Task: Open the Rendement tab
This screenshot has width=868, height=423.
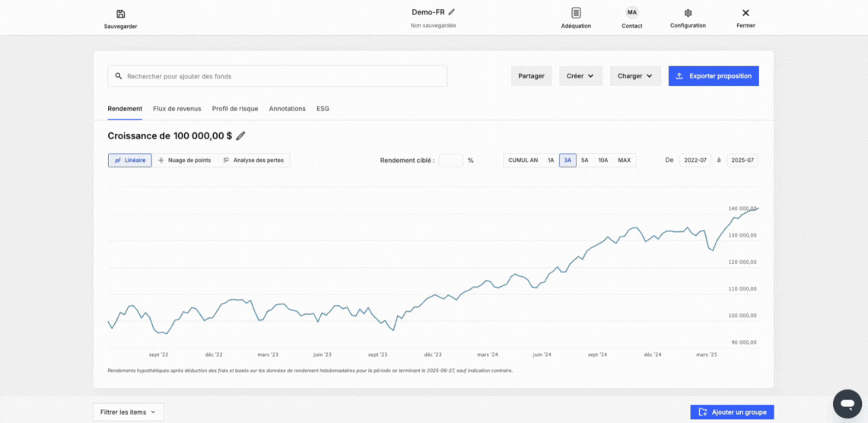Action: [x=125, y=109]
